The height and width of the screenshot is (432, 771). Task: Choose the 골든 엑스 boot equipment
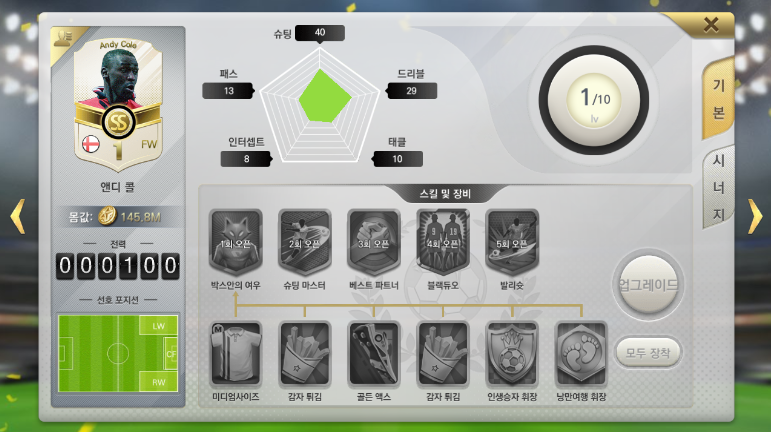point(374,354)
